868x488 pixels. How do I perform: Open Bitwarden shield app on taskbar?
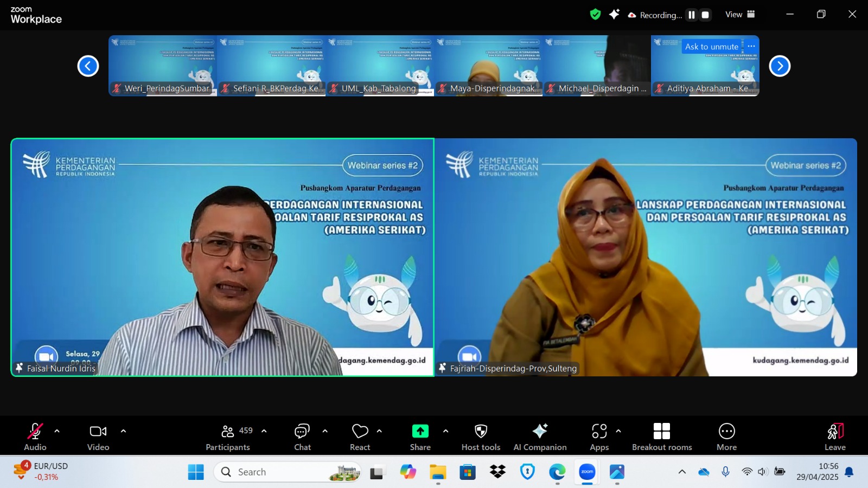point(527,472)
